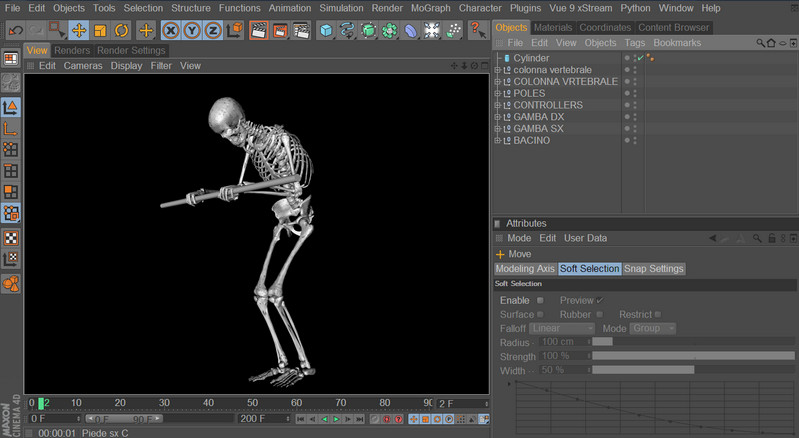Open the Snap Settings section
The width and height of the screenshot is (799, 438).
[654, 269]
